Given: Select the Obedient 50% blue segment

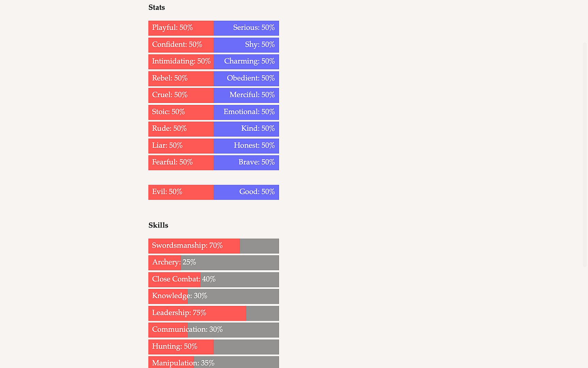Looking at the screenshot, I should coord(246,78).
